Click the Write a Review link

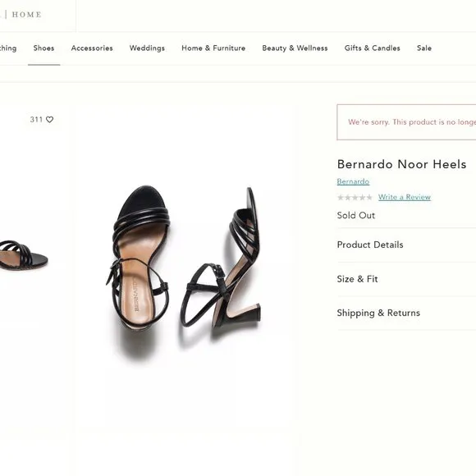[405, 197]
